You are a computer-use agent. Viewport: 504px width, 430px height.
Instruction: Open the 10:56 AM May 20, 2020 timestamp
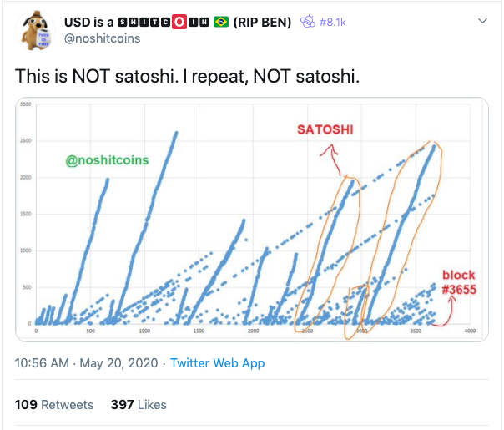click(x=86, y=363)
